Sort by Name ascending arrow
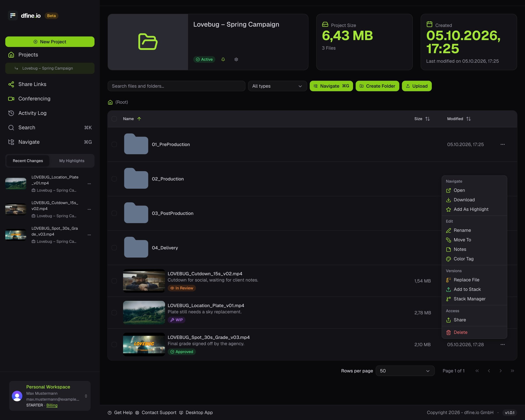The width and height of the screenshot is (525, 420). tap(139, 119)
